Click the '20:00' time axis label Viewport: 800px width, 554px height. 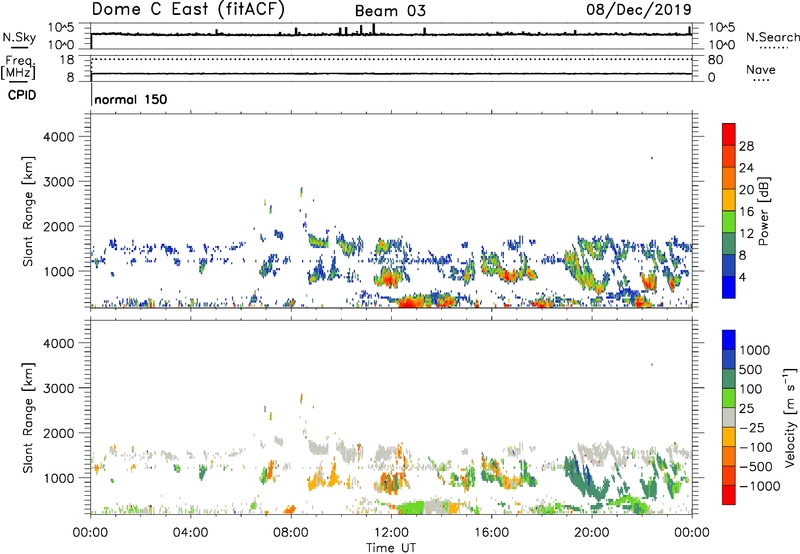592,533
